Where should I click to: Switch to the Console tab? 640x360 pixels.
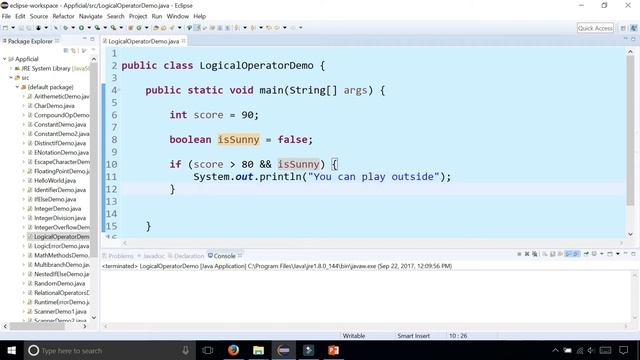tap(224, 256)
